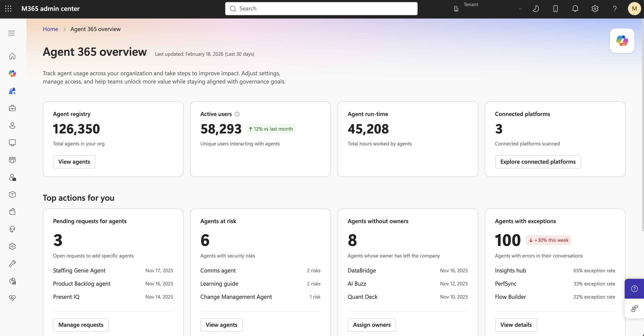This screenshot has height=336, width=644.
Task: Go to Home breadcrumb link
Action: [50, 29]
